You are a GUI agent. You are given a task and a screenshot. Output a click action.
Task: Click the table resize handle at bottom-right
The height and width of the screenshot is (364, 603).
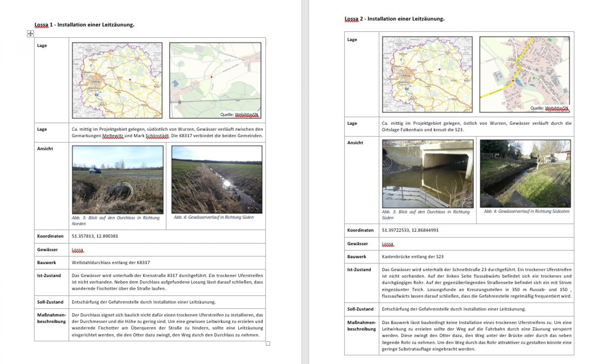pyautogui.click(x=268, y=343)
